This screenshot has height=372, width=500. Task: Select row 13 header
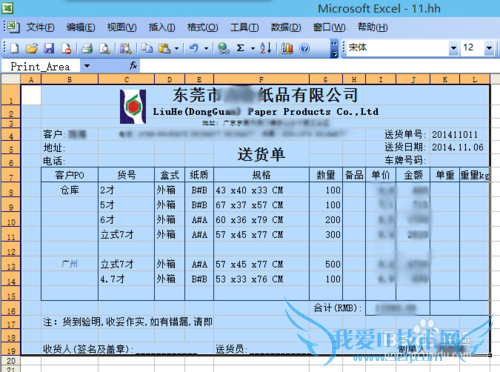(11, 264)
